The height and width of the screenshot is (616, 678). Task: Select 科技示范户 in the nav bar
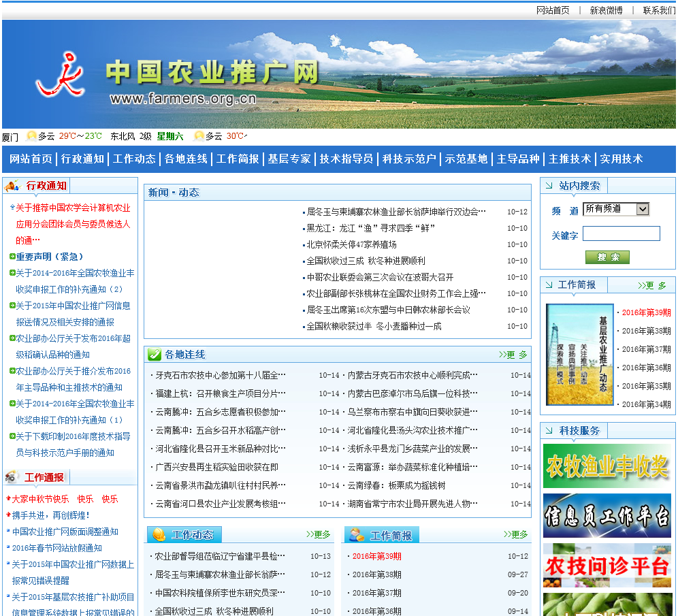click(409, 159)
